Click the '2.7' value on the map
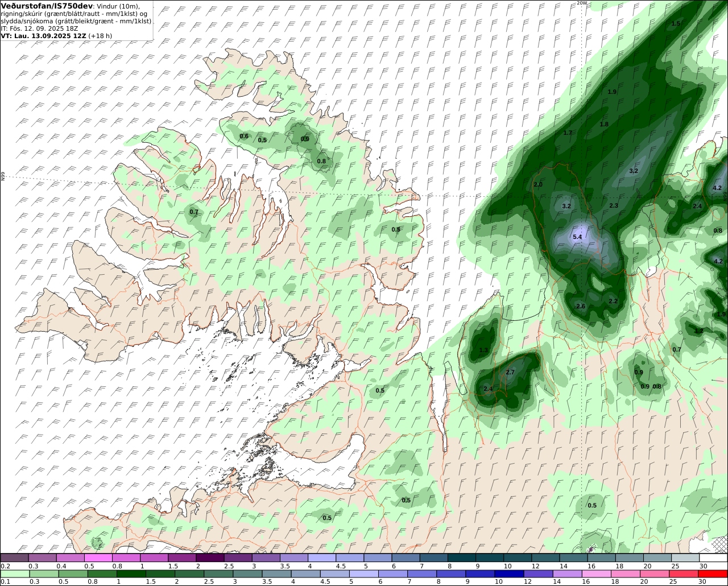Image resolution: width=728 pixels, height=586 pixels. (x=510, y=372)
